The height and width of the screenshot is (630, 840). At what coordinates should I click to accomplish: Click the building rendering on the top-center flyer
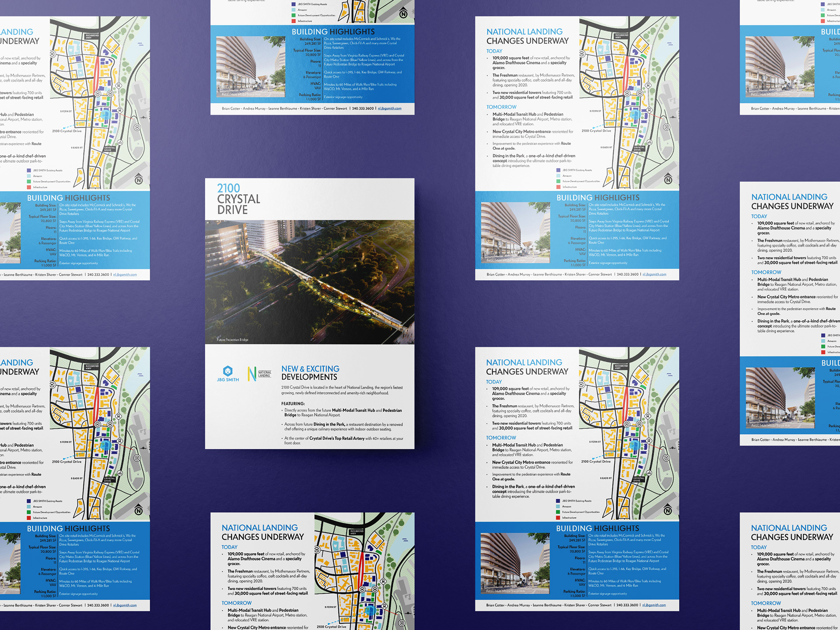[250, 67]
